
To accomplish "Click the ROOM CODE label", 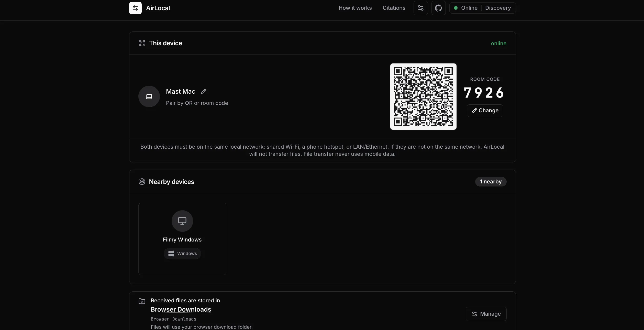I will coord(485,79).
